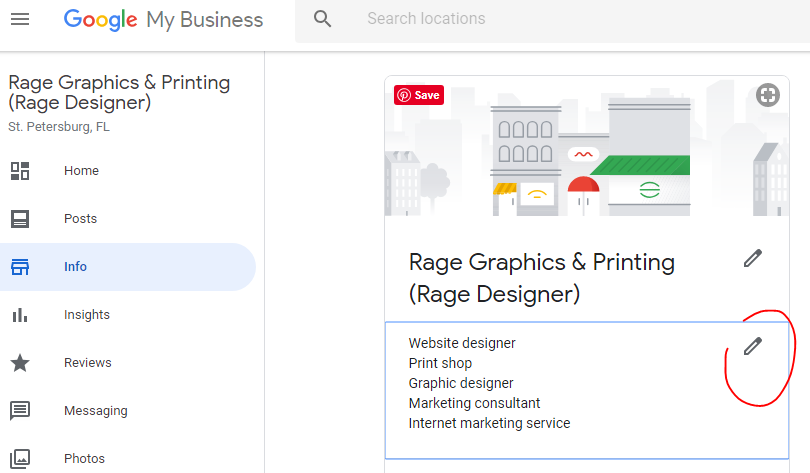Edit business categories with pencil icon
The width and height of the screenshot is (810, 473).
[753, 346]
